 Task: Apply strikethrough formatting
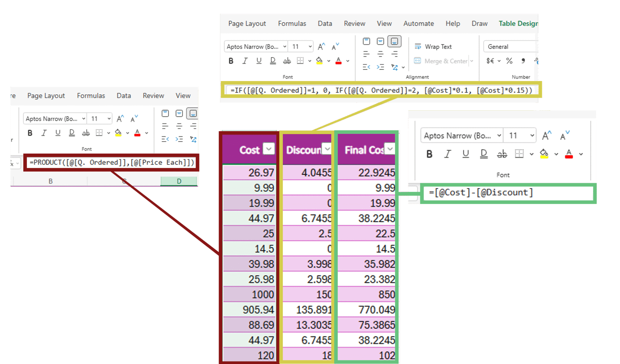click(287, 61)
